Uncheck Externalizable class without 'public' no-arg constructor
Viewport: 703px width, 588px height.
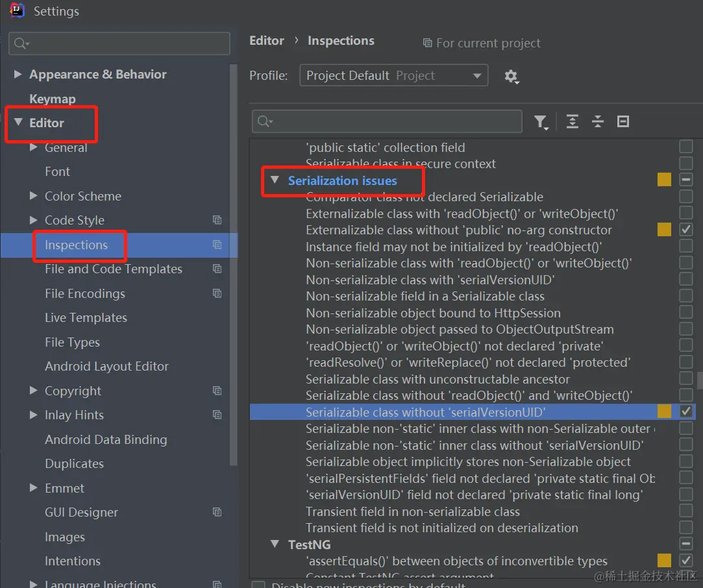point(686,230)
